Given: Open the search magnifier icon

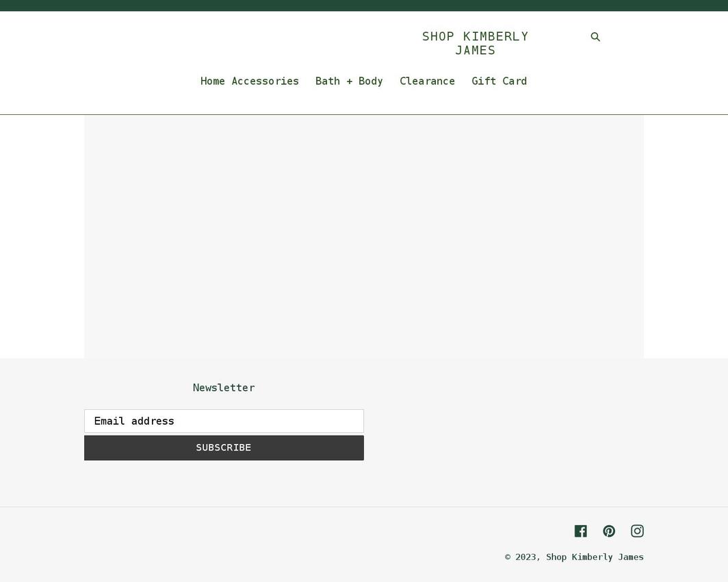Looking at the screenshot, I should [x=595, y=37].
